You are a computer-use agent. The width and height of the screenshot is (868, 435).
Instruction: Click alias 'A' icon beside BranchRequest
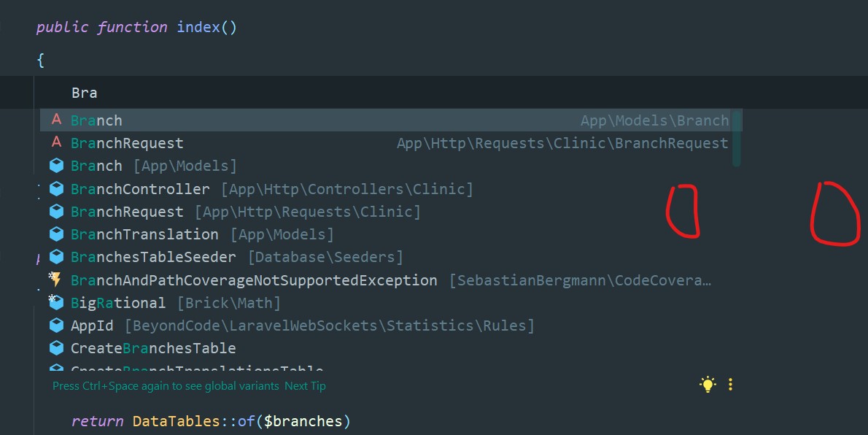(56, 142)
